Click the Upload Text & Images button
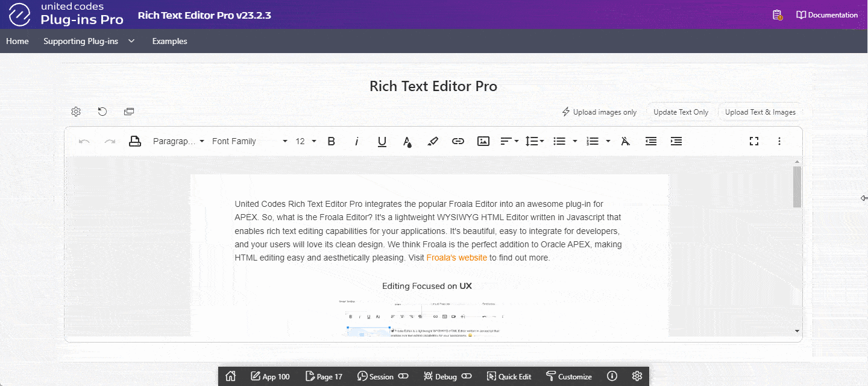This screenshot has width=868, height=386. (x=760, y=112)
